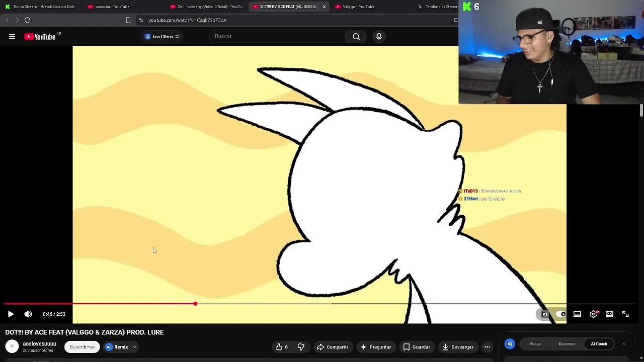
Task: Click the ITsD13 chat message overlay
Action: 490,191
